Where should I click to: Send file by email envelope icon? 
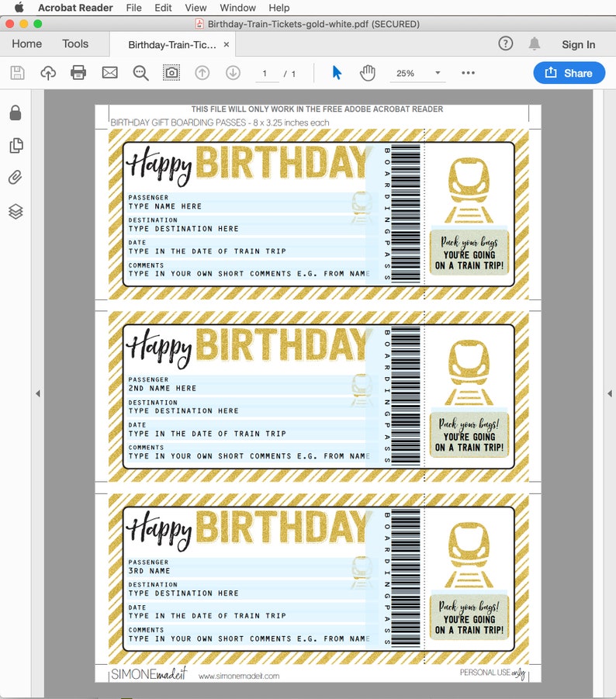point(109,72)
